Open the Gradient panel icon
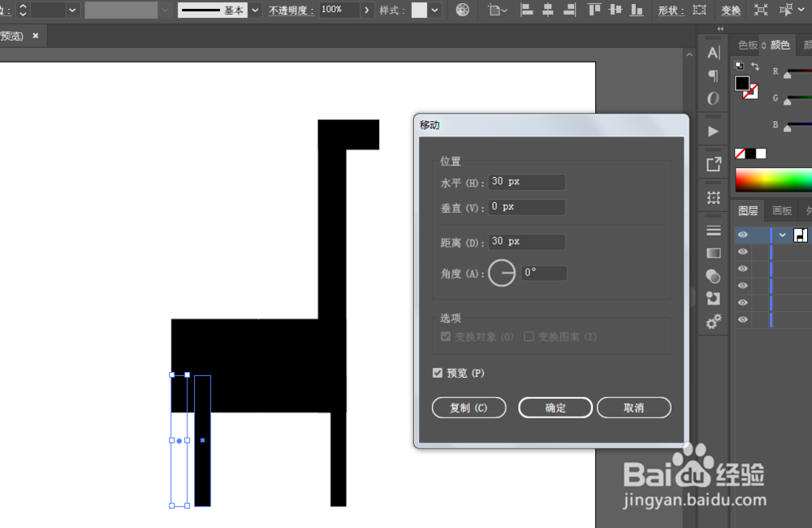 click(714, 253)
